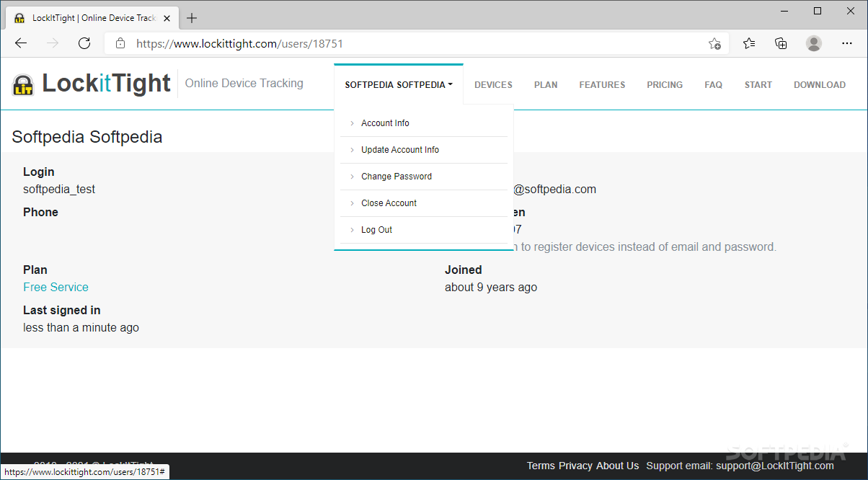Open the Terms footer link
This screenshot has width=868, height=480.
click(x=541, y=466)
